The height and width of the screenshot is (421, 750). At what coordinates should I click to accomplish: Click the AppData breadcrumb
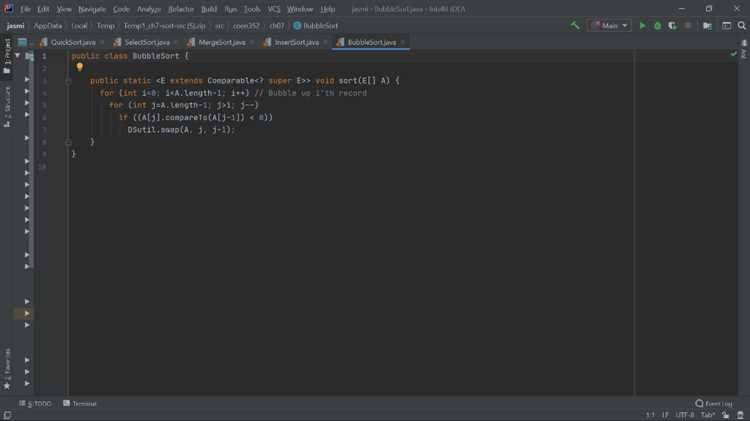coord(48,26)
